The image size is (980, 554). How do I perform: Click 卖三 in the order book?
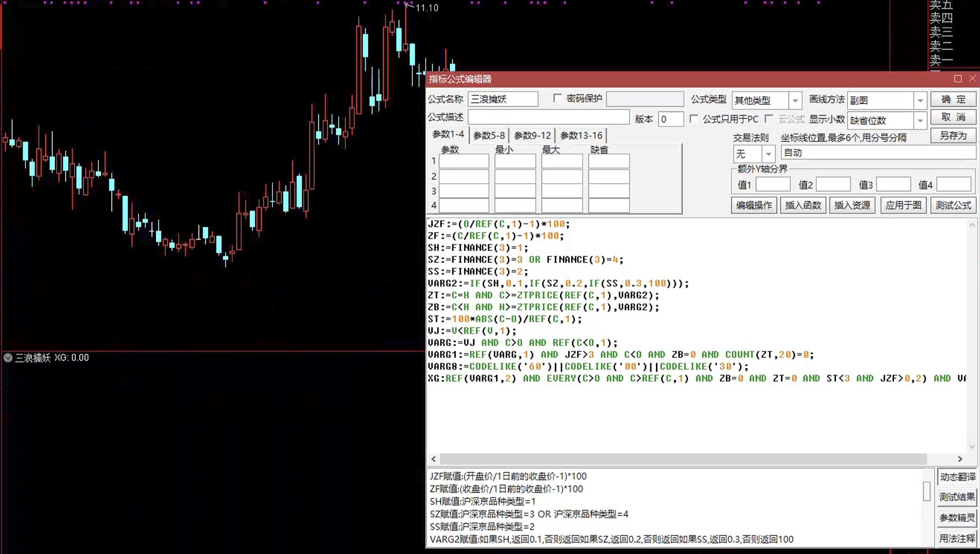coord(941,32)
